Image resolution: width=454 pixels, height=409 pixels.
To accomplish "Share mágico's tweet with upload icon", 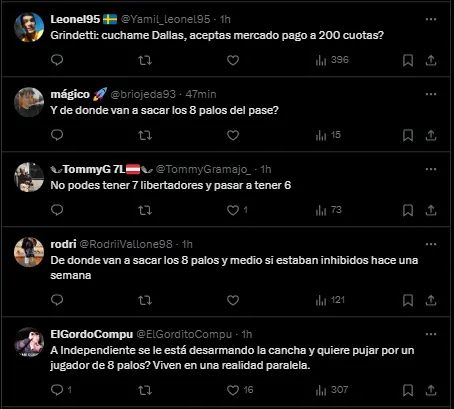I will tap(431, 135).
